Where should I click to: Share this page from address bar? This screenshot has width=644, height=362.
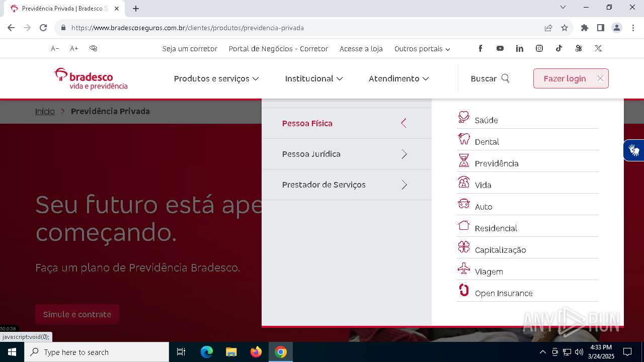548,28
